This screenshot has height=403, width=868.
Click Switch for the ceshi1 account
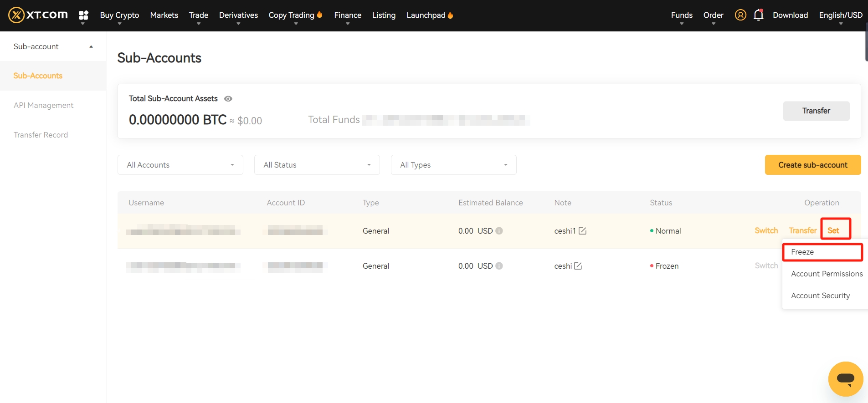pos(766,230)
